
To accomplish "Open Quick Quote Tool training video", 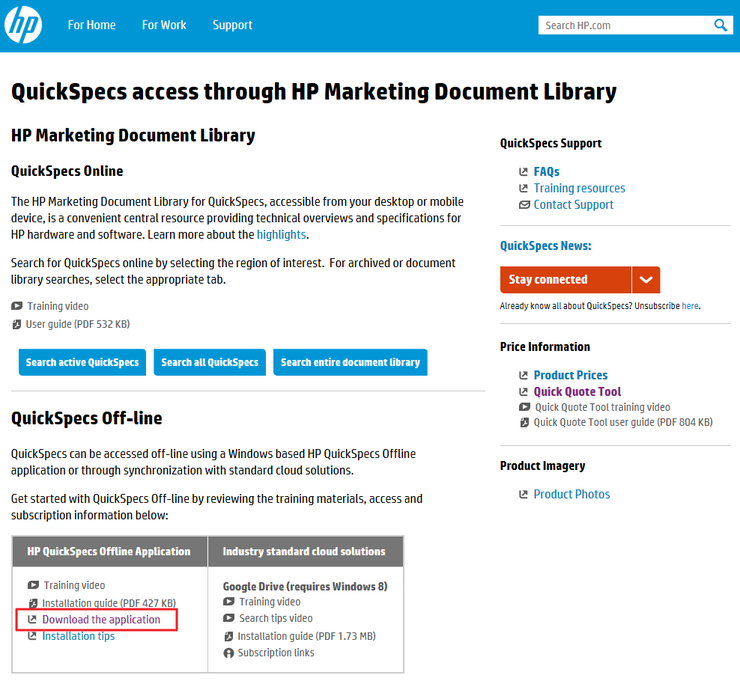I will (x=602, y=407).
